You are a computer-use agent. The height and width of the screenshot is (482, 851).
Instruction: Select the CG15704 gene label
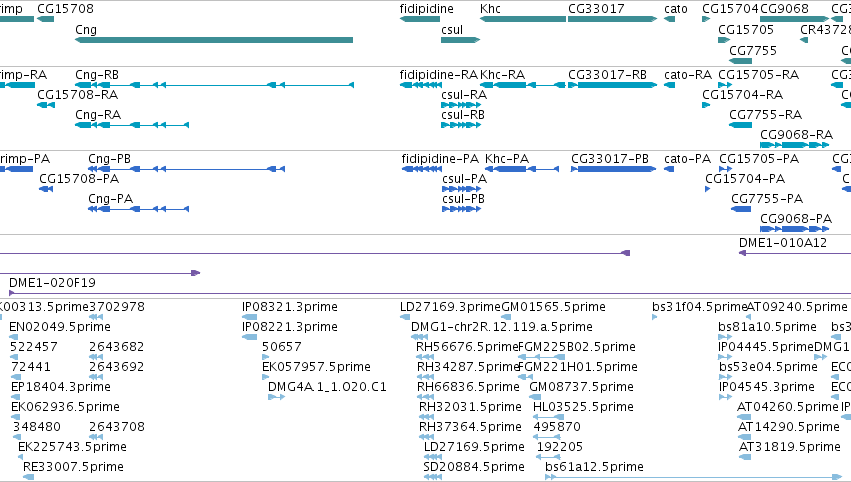pos(730,9)
